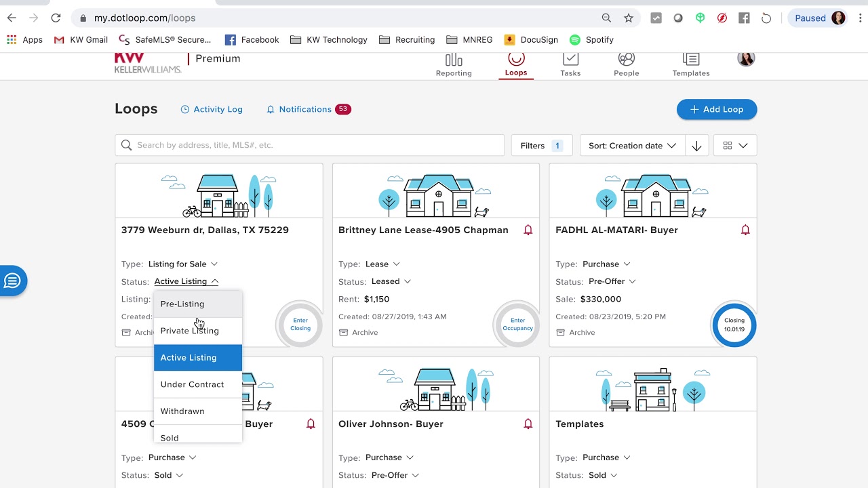The width and height of the screenshot is (868, 488).
Task: Choose Under Contract status option
Action: click(x=198, y=384)
